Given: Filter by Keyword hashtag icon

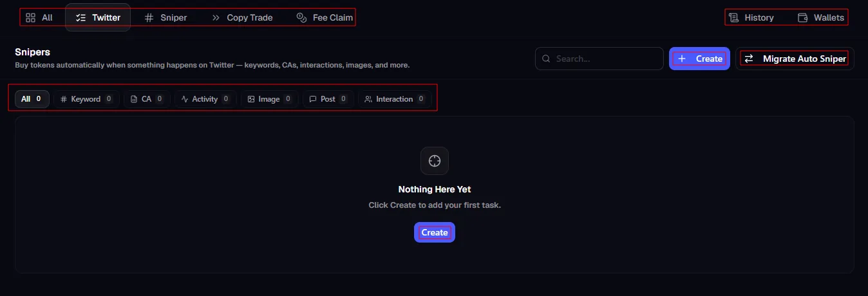Looking at the screenshot, I should (86, 99).
